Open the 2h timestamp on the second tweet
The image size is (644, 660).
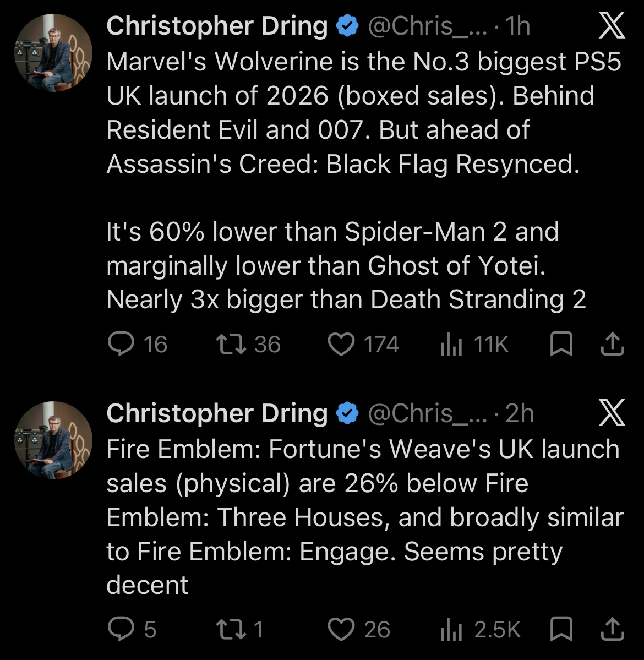click(x=520, y=413)
